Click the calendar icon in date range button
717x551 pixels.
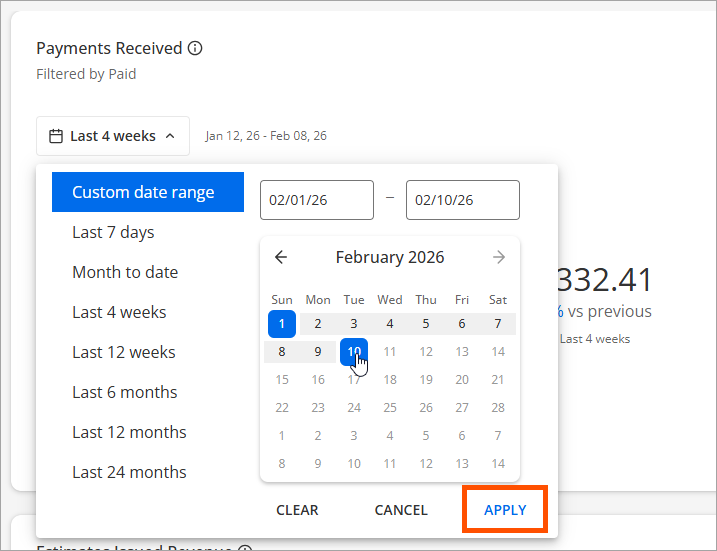[56, 136]
